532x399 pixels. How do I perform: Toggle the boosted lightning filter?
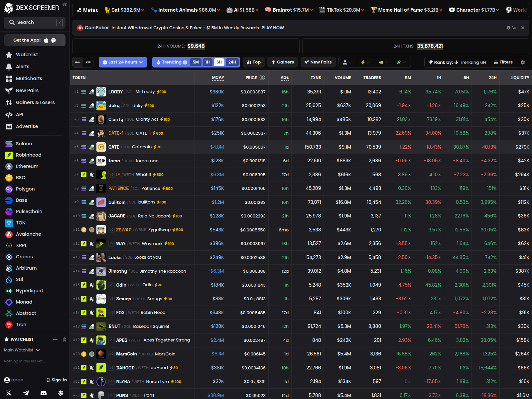pyautogui.click(x=365, y=62)
